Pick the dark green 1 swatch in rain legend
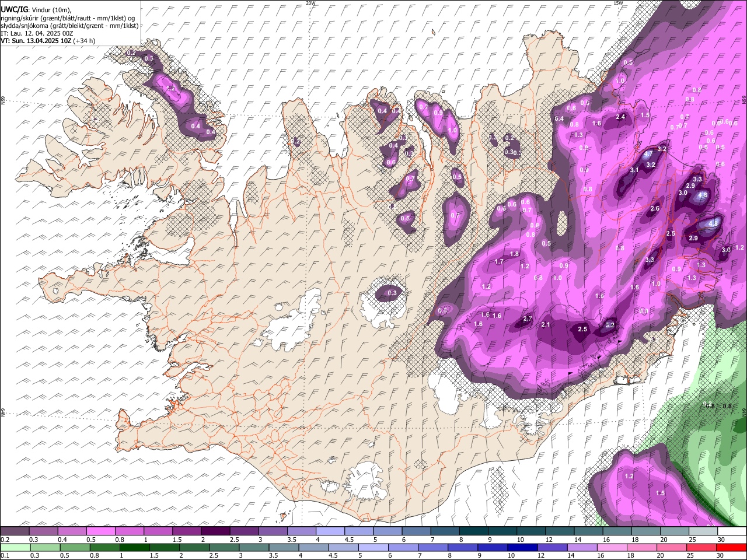 pyautogui.click(x=135, y=547)
